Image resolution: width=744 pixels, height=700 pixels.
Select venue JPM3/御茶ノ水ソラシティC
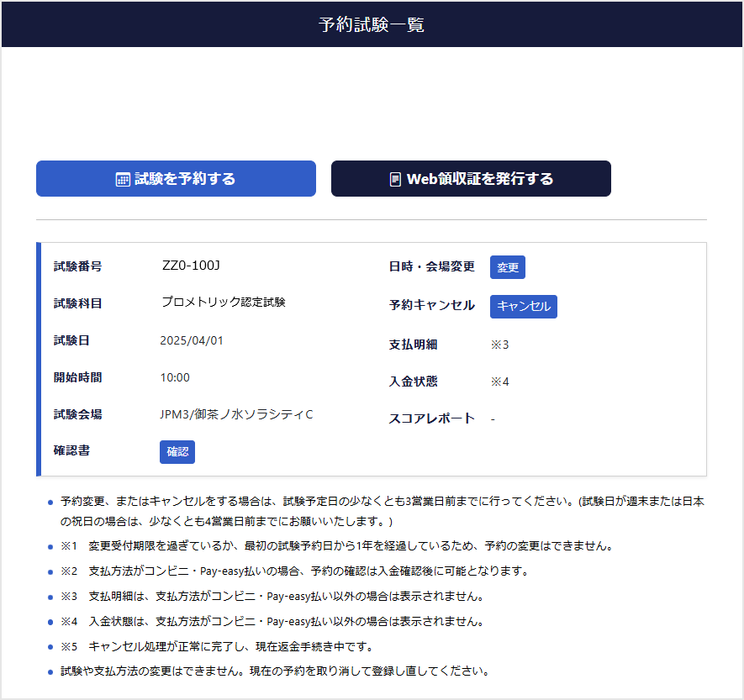[x=236, y=414]
